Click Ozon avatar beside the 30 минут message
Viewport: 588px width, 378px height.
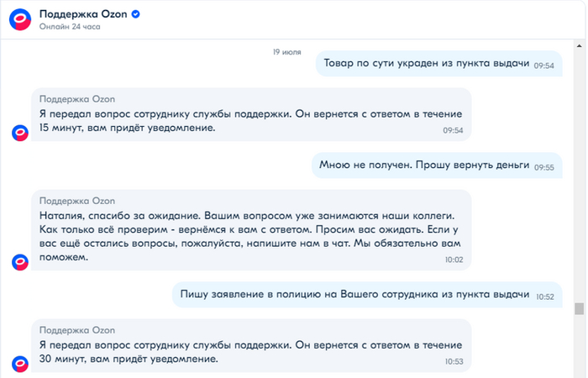[20, 363]
